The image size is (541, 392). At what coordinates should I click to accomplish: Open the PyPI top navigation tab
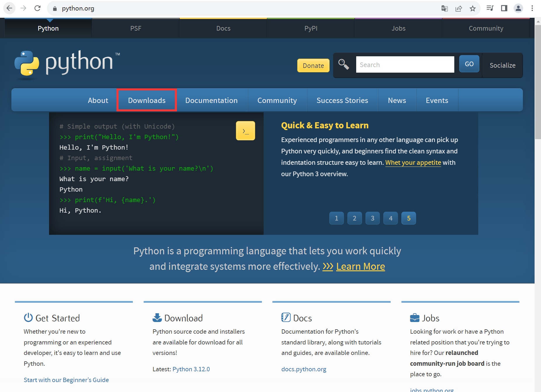311,28
